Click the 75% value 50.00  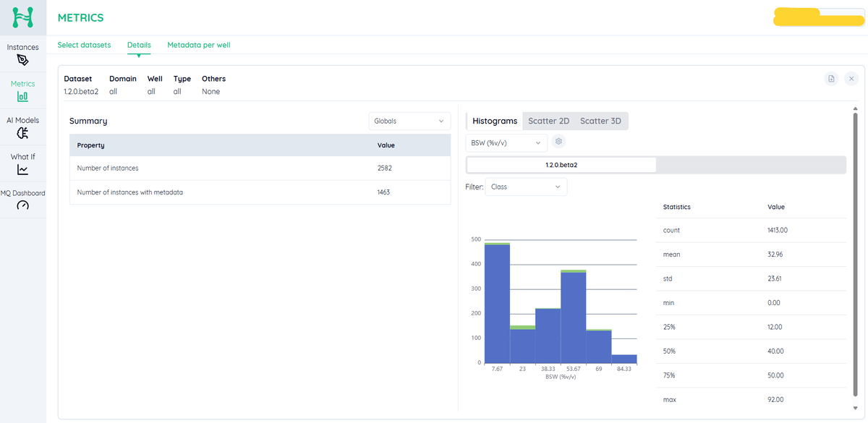point(775,375)
